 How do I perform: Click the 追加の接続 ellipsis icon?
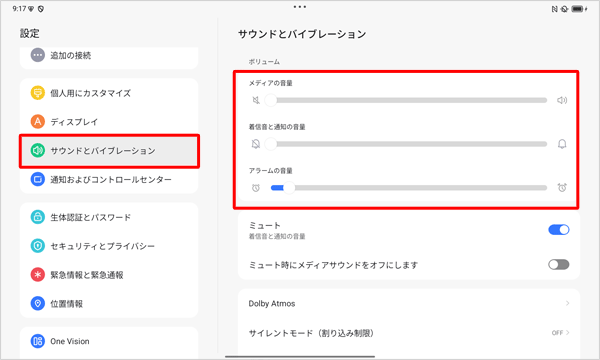[38, 55]
